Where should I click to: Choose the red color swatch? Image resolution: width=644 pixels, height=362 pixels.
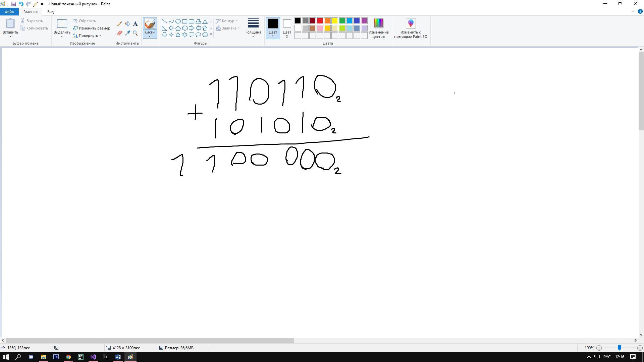[x=320, y=21]
